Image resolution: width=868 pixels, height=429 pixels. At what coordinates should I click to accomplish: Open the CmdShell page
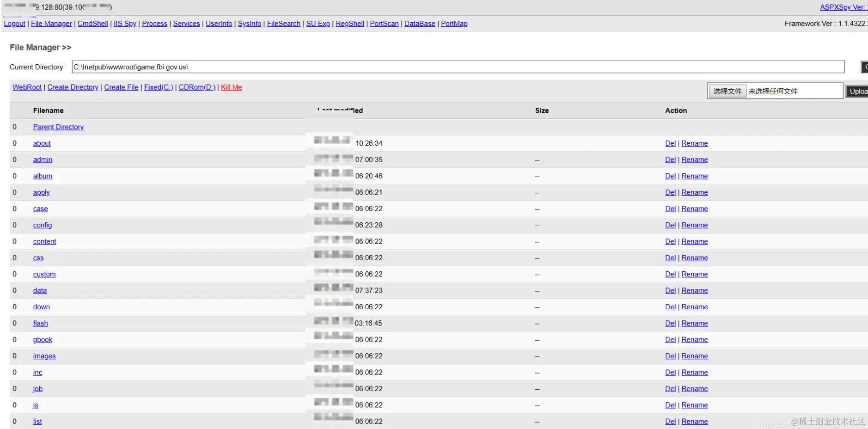pos(93,24)
